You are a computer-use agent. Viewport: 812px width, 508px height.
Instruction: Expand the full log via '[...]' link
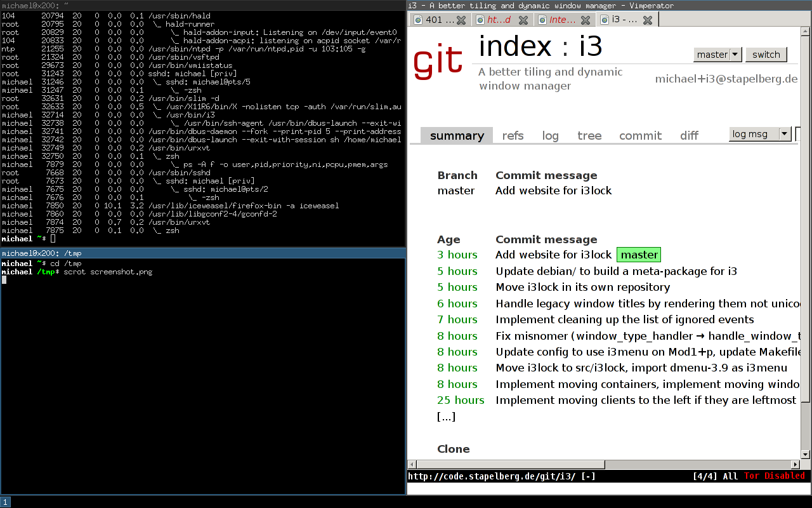pos(446,417)
